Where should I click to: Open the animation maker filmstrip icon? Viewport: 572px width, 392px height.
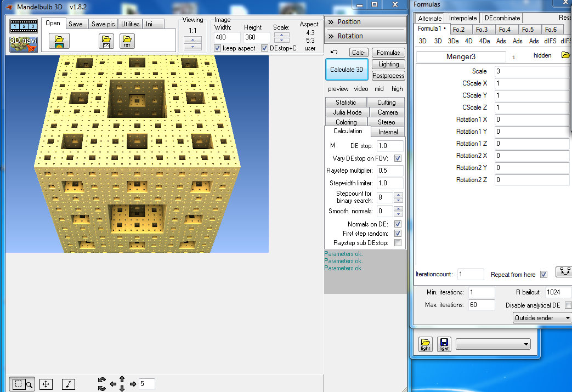(24, 26)
